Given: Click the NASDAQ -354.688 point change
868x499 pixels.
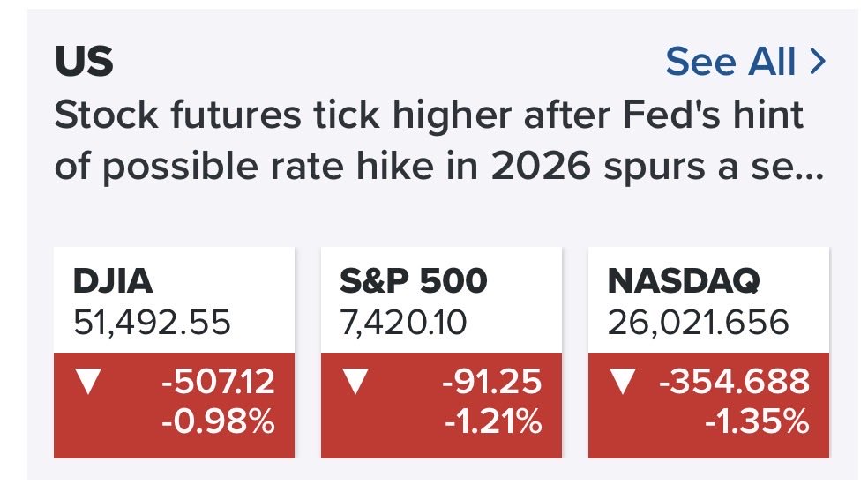Looking at the screenshot, I should [x=734, y=382].
